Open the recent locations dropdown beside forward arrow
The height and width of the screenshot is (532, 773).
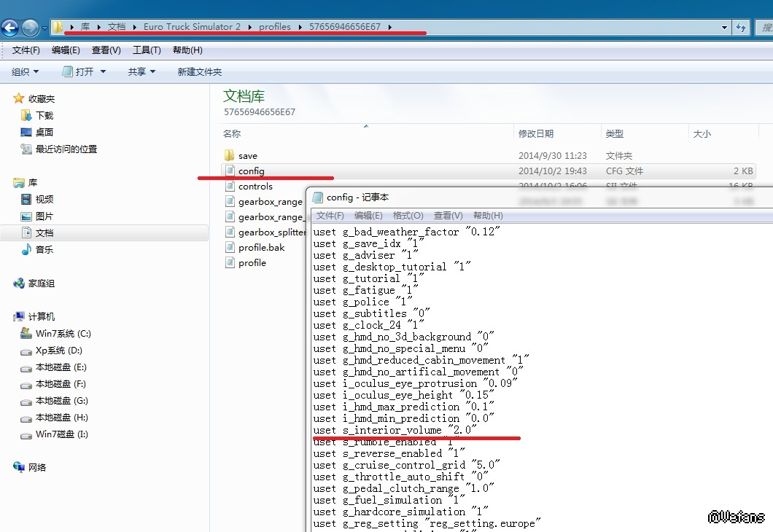coord(44,28)
